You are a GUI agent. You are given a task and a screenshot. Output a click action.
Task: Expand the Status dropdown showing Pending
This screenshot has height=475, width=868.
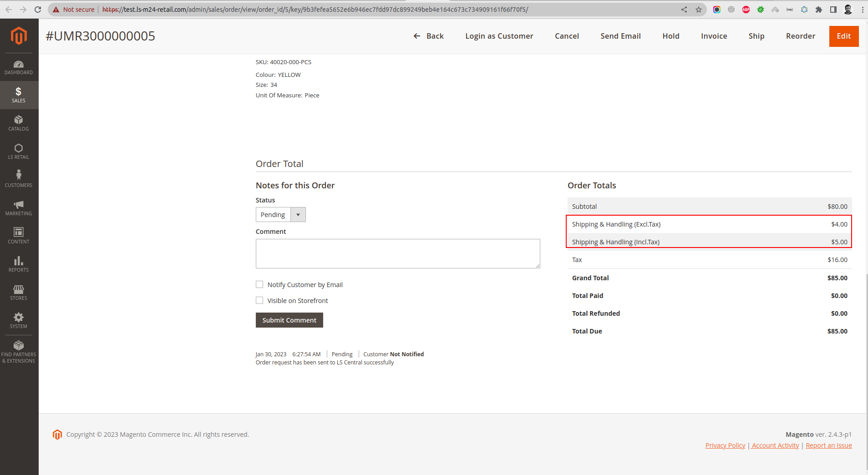tap(280, 215)
